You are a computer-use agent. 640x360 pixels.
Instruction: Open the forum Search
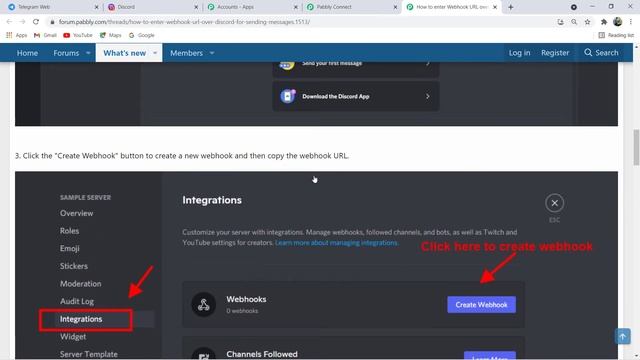click(x=601, y=53)
